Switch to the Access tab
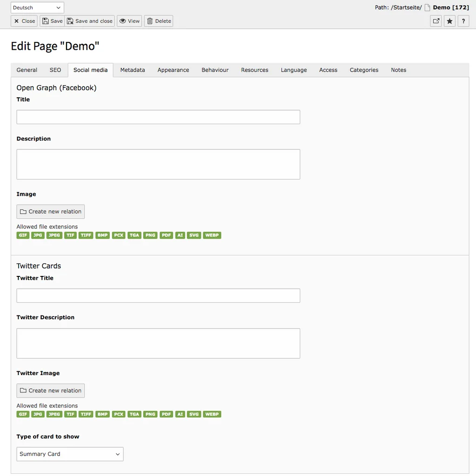476x476 pixels. [328, 70]
